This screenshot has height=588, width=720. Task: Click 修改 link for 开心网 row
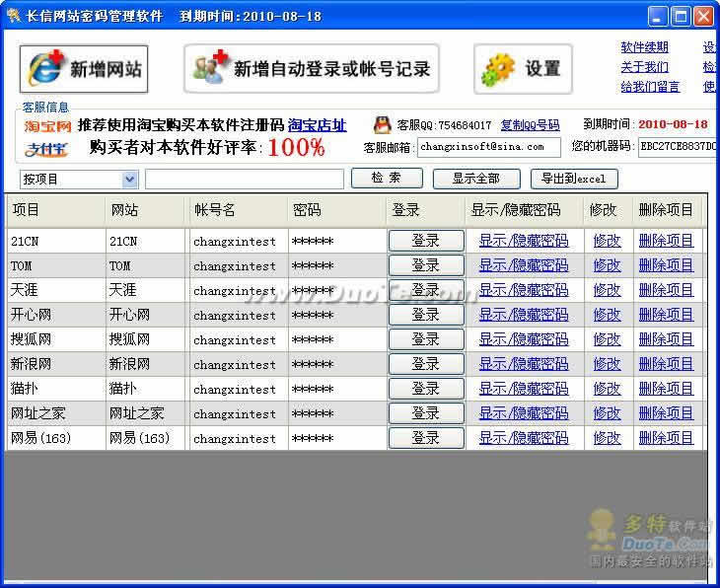pyautogui.click(x=607, y=315)
